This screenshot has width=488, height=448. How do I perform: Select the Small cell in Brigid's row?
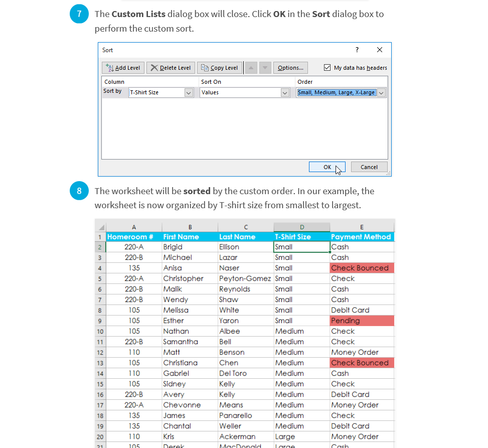point(302,247)
